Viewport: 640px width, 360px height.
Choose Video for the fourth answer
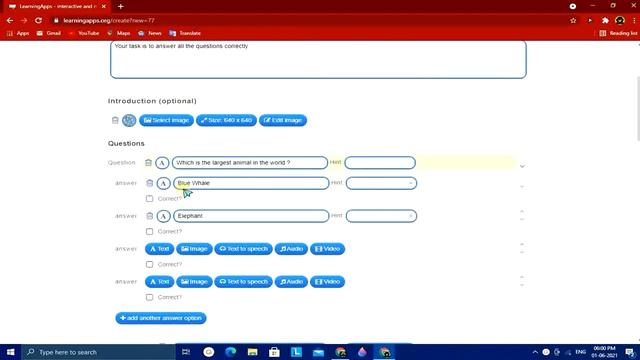click(327, 282)
